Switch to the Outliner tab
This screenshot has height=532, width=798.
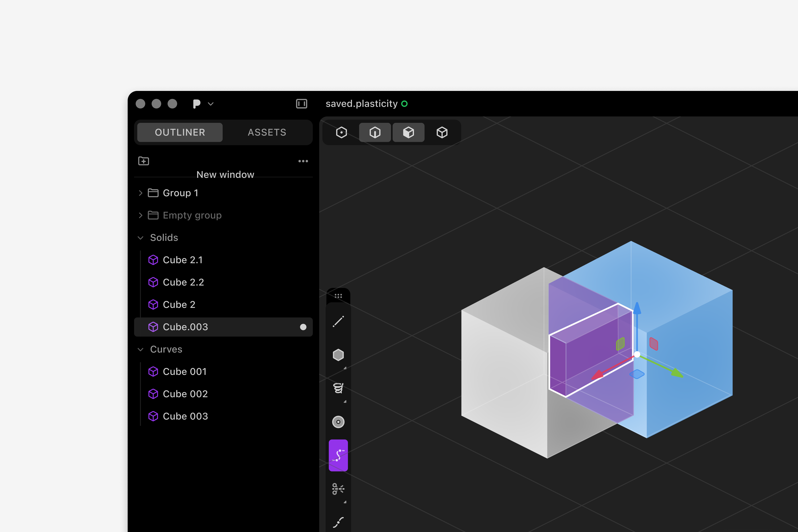(x=180, y=132)
